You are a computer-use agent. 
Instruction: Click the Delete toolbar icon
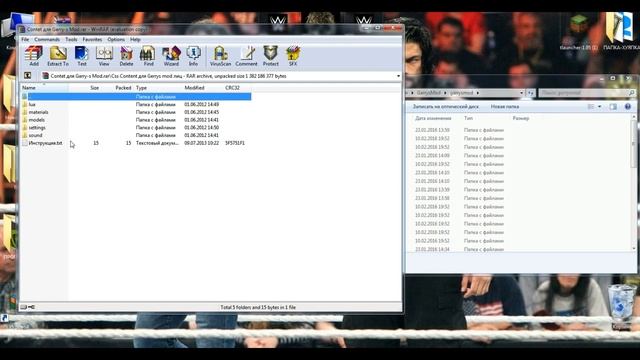click(x=126, y=56)
